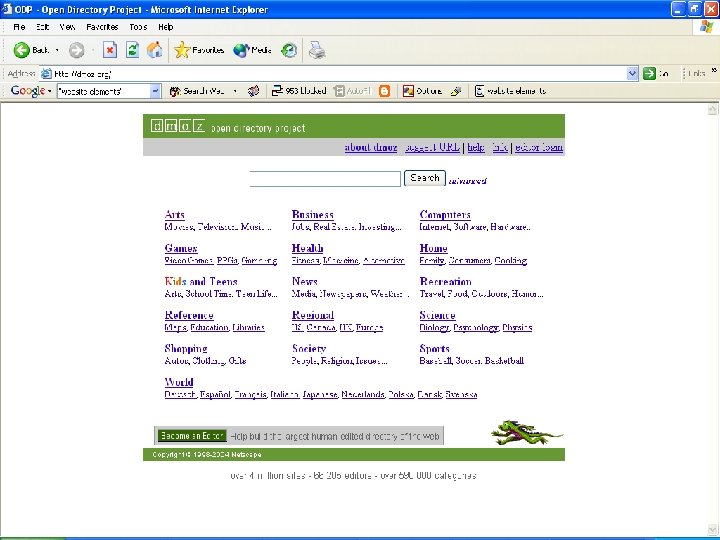Open the Help menu
Image resolution: width=720 pixels, height=540 pixels.
[x=166, y=27]
